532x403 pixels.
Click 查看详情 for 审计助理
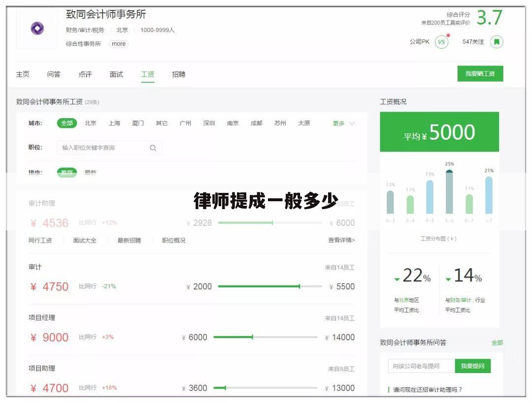(341, 240)
